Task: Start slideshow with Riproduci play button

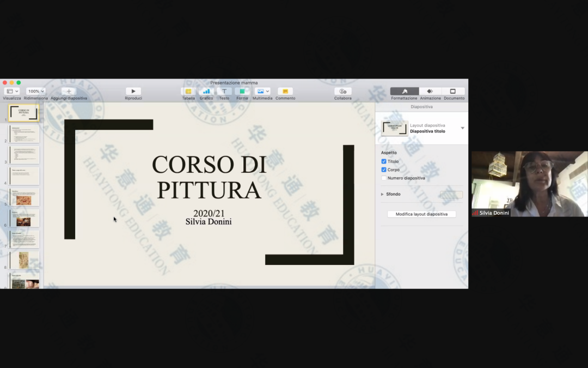Action: coord(133,91)
